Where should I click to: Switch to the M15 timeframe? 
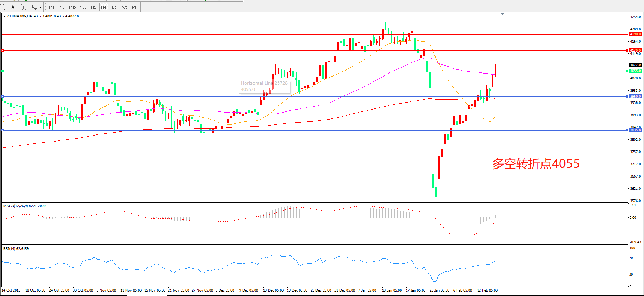pyautogui.click(x=72, y=7)
